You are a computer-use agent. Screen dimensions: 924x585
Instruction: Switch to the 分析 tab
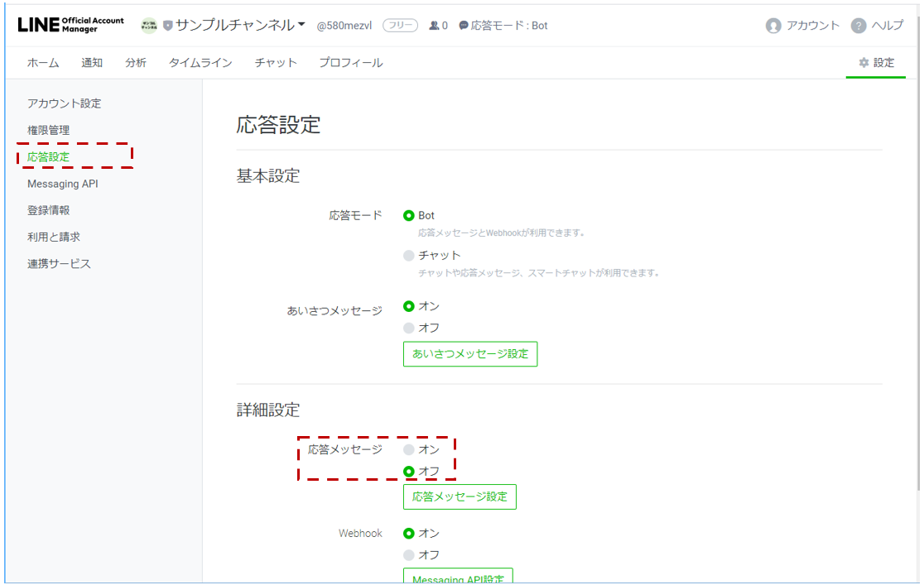135,62
